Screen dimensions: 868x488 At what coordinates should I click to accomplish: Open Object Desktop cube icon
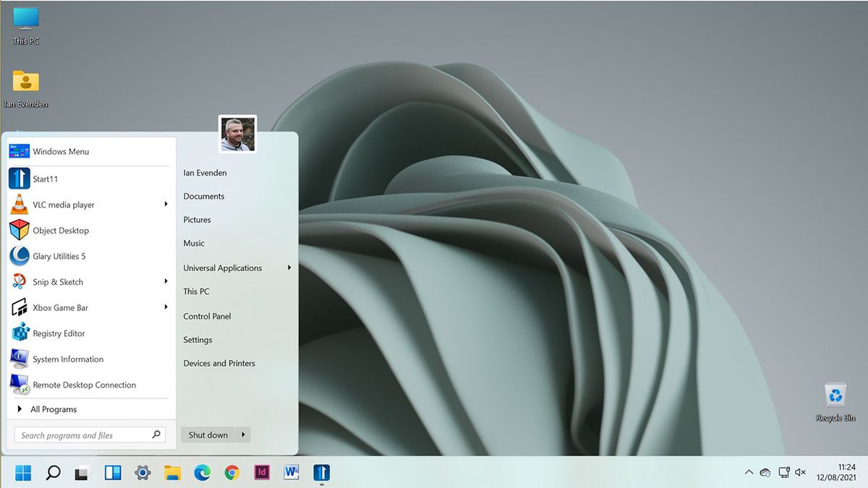coord(19,231)
